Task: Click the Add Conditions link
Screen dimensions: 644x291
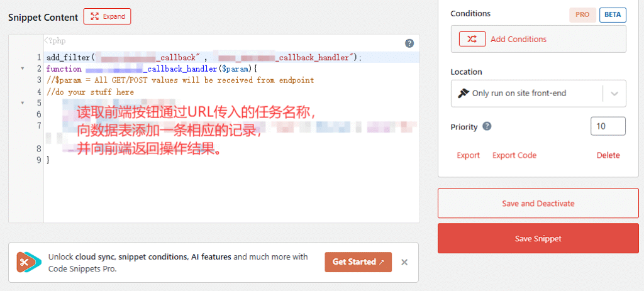Action: (518, 39)
